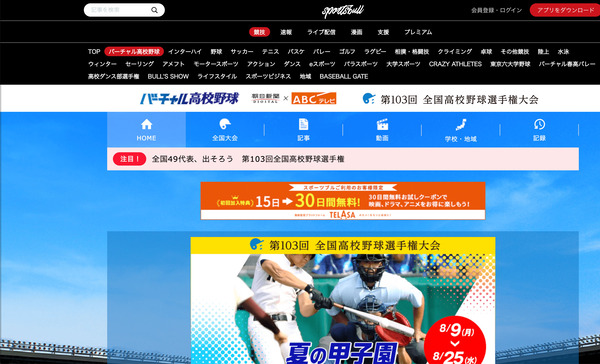The image size is (600, 364).
Task: Open テニス category
Action: (x=270, y=52)
